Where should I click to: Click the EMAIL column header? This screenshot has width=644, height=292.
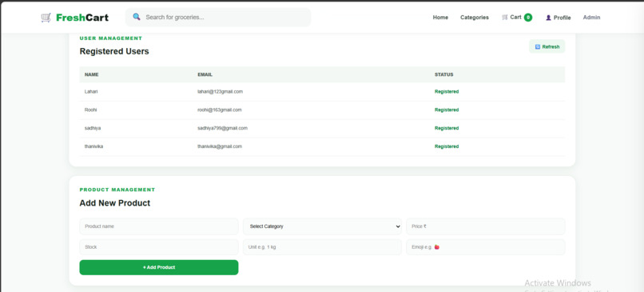205,75
